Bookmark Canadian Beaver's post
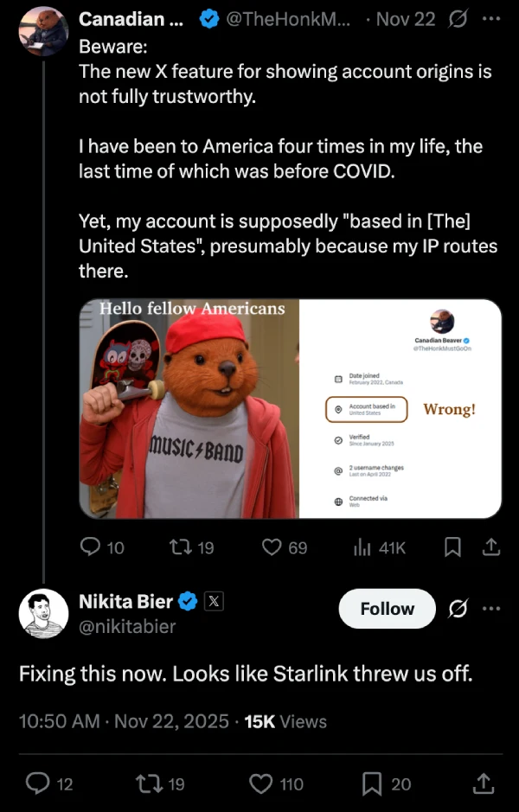The width and height of the screenshot is (519, 812). click(451, 547)
